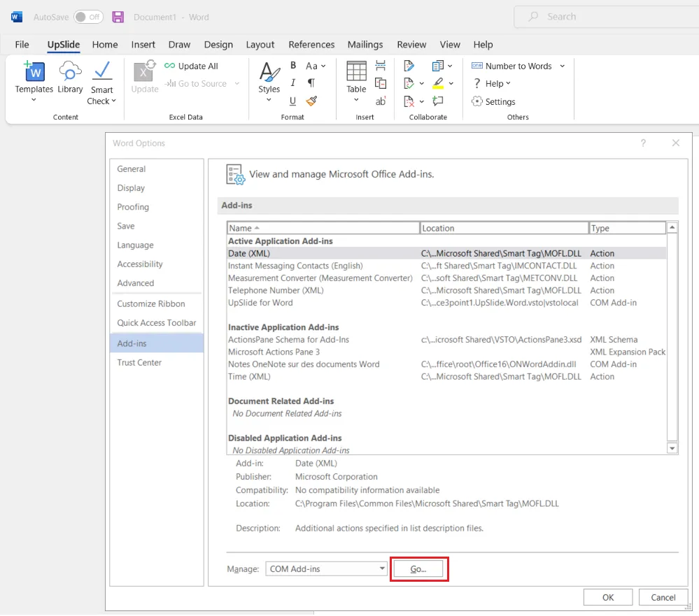Click the Go... button
This screenshot has width=699, height=616.
(418, 568)
